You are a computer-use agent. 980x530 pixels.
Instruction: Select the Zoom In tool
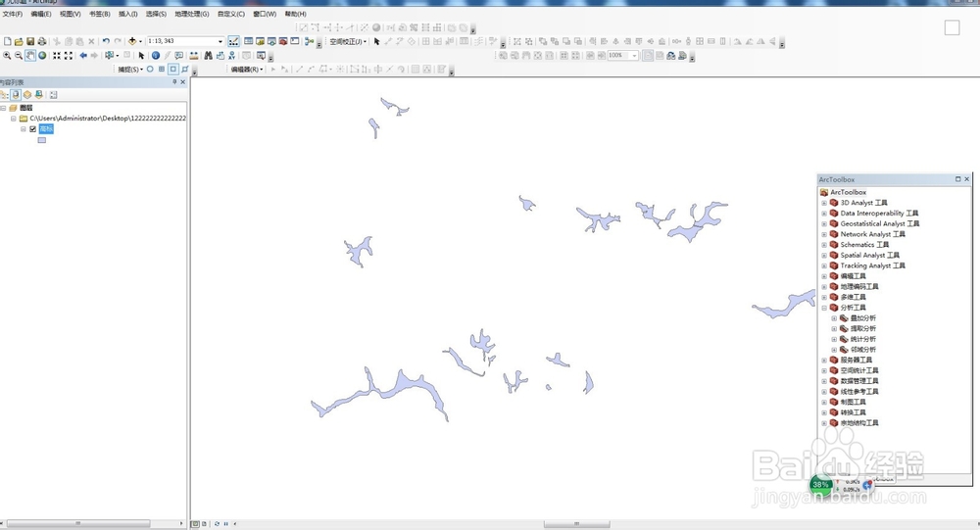pos(7,55)
